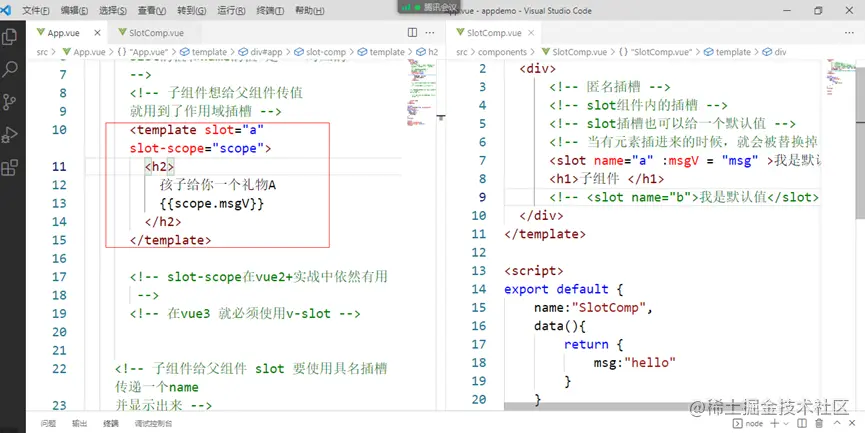The width and height of the screenshot is (865, 433).
Task: Split the terminal panel
Action: coord(802,423)
